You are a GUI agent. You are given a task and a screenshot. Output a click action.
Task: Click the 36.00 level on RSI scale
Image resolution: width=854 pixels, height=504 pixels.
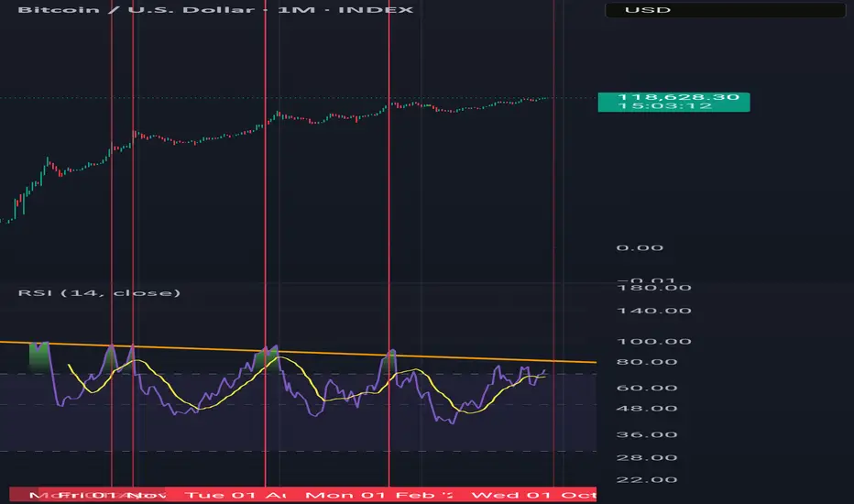pos(647,434)
